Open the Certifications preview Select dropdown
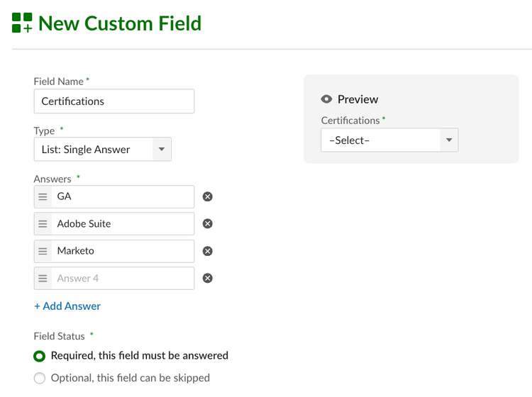This screenshot has width=532, height=397. [x=389, y=140]
